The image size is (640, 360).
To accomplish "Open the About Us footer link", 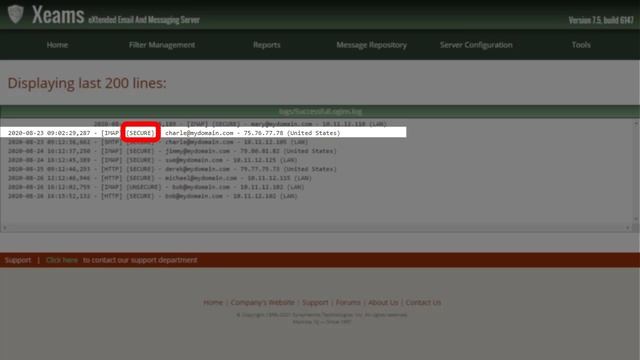I will pyautogui.click(x=383, y=302).
